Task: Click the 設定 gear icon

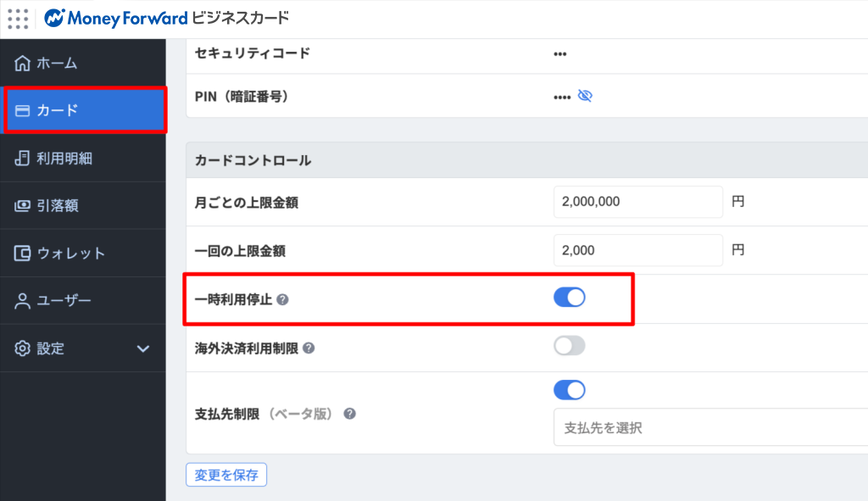Action: coord(23,348)
